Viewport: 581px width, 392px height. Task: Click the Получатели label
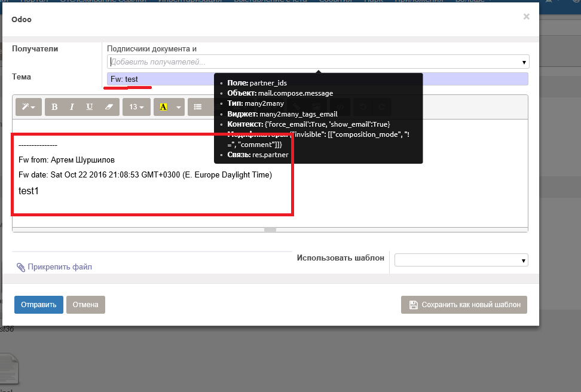pos(35,48)
